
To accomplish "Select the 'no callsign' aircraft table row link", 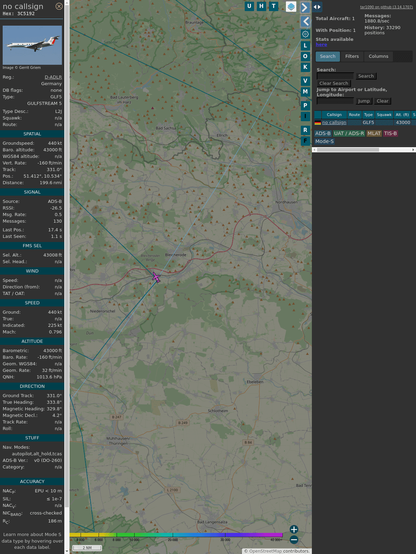I will tap(334, 122).
